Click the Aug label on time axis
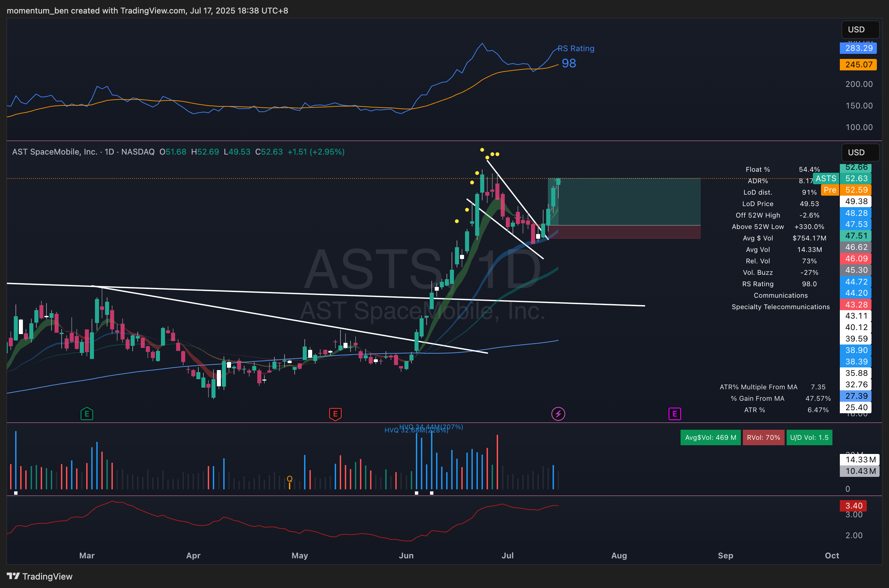Image resolution: width=889 pixels, height=588 pixels. [619, 555]
